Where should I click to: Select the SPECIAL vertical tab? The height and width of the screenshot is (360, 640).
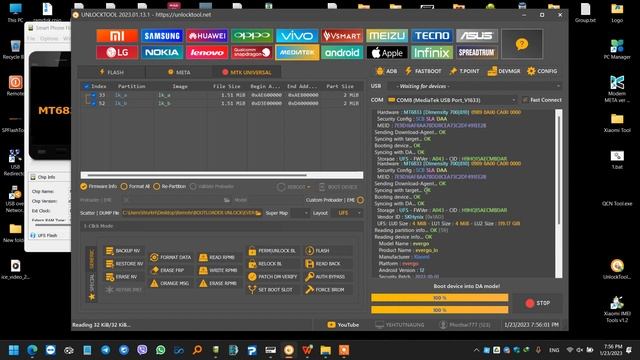91,287
